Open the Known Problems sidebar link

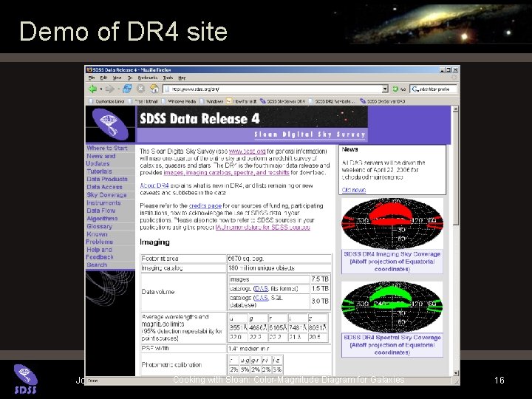(x=100, y=238)
